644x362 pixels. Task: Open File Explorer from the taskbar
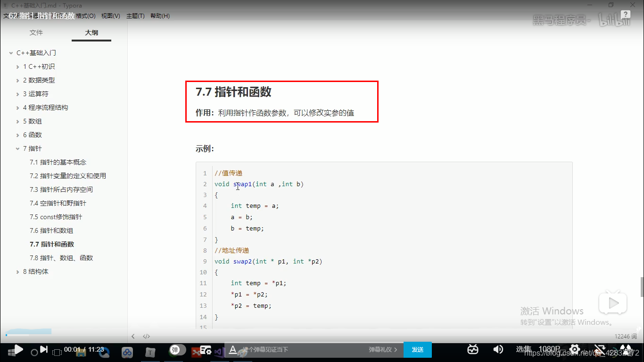(x=81, y=352)
